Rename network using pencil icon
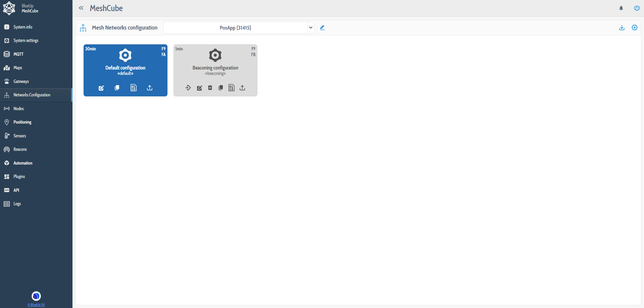The image size is (644, 308). pos(323,28)
